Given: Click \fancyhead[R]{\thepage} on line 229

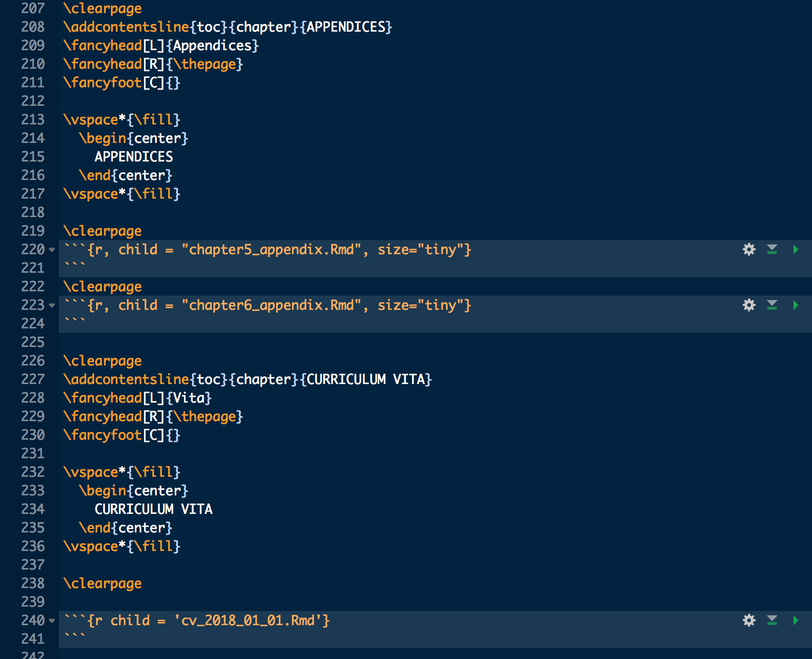Looking at the screenshot, I should tap(153, 416).
